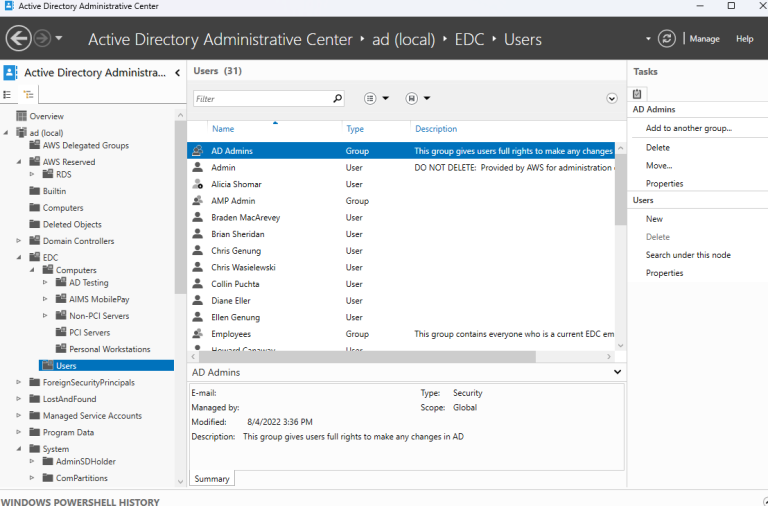Go back with the Back arrow button

click(x=19, y=38)
